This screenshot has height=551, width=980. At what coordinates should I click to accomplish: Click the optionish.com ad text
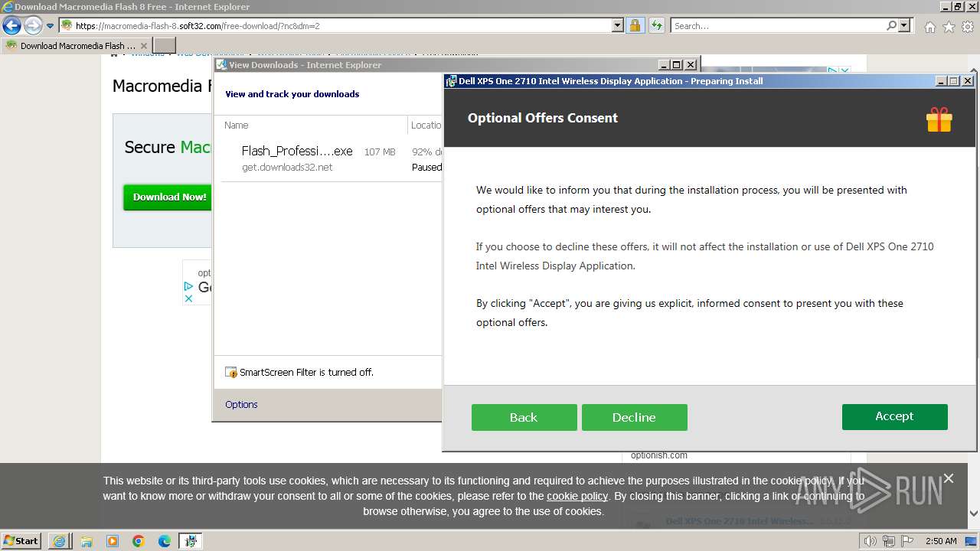click(x=659, y=455)
